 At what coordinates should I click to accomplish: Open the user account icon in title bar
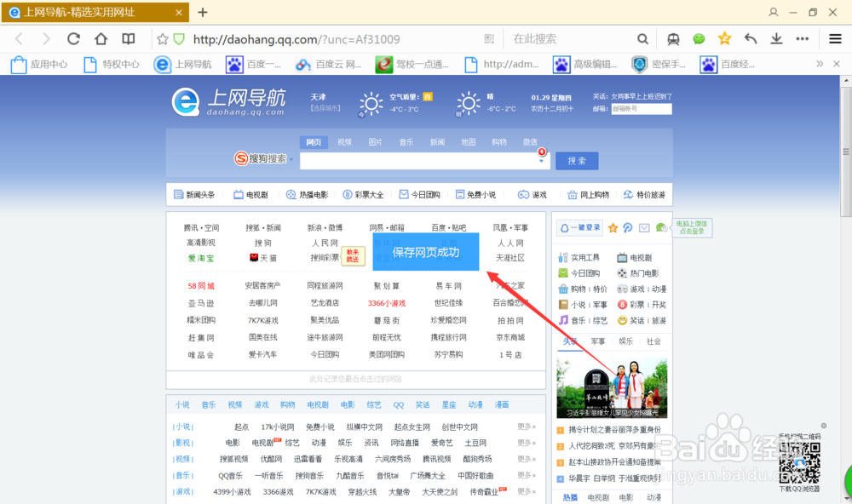tap(774, 12)
